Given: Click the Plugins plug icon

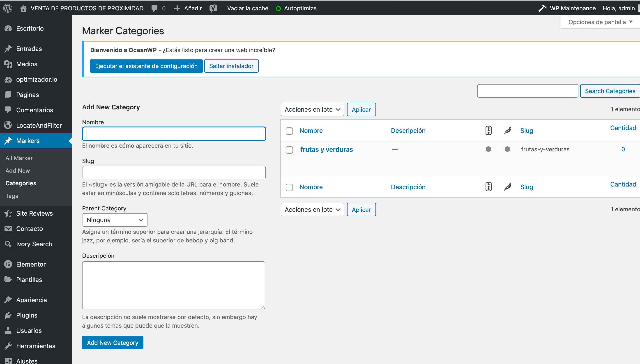Looking at the screenshot, I should pyautogui.click(x=8, y=315).
